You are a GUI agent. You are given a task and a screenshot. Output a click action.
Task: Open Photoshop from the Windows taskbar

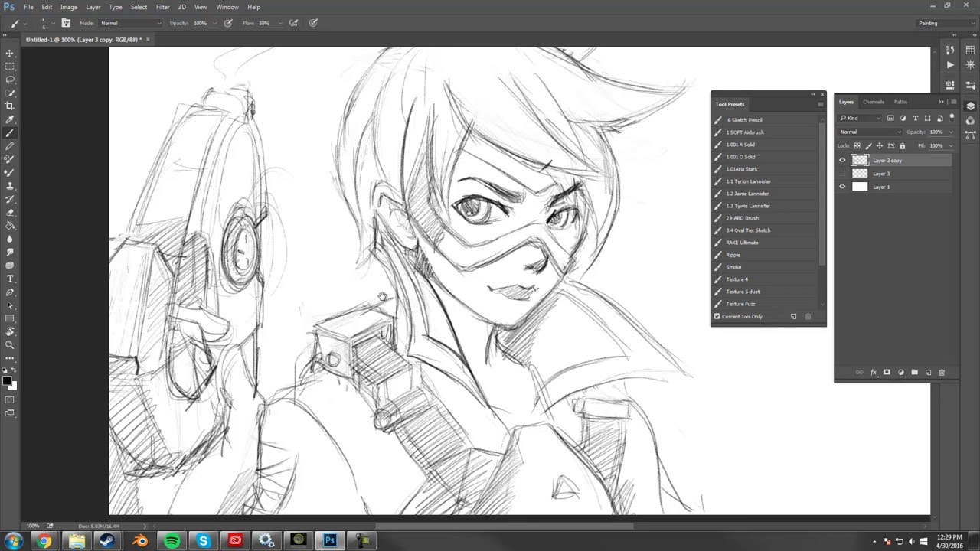click(330, 541)
